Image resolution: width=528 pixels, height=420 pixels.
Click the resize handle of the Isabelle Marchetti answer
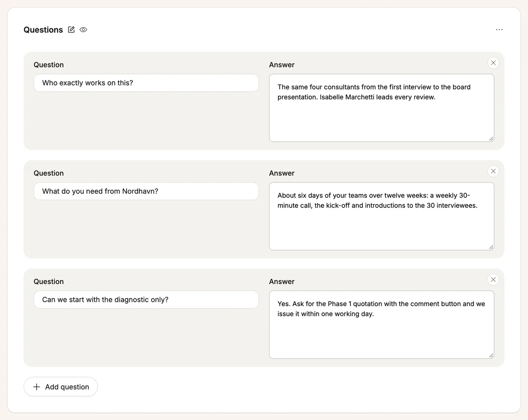(491, 139)
